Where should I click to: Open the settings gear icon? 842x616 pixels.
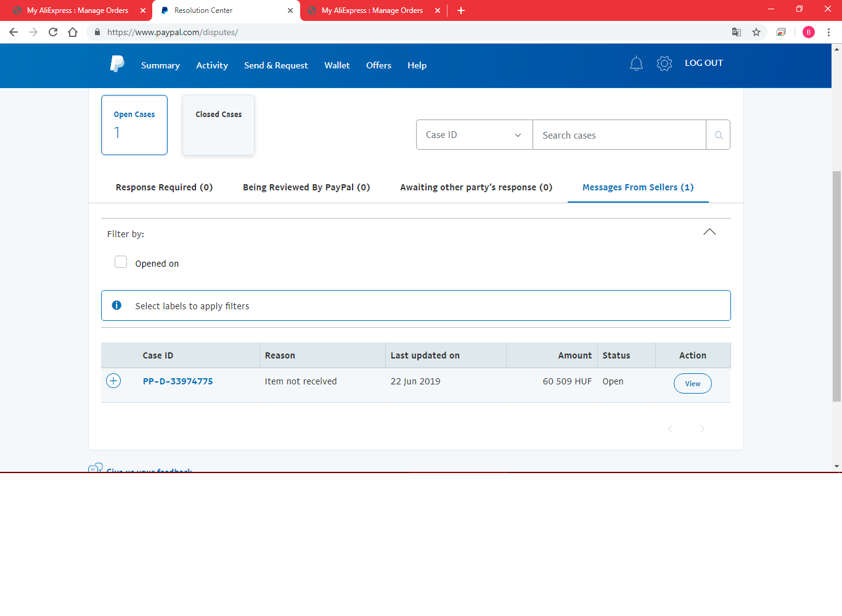coord(664,63)
